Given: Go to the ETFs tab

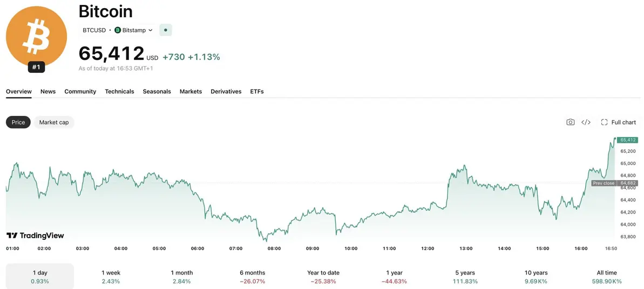Looking at the screenshot, I should pyautogui.click(x=257, y=92).
